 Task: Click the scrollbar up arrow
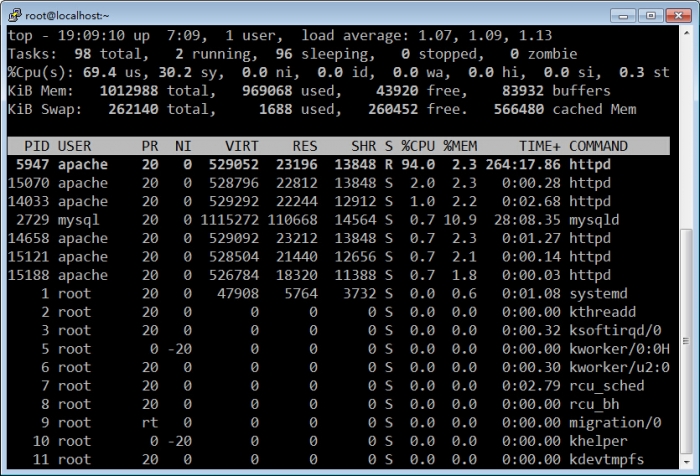click(686, 33)
